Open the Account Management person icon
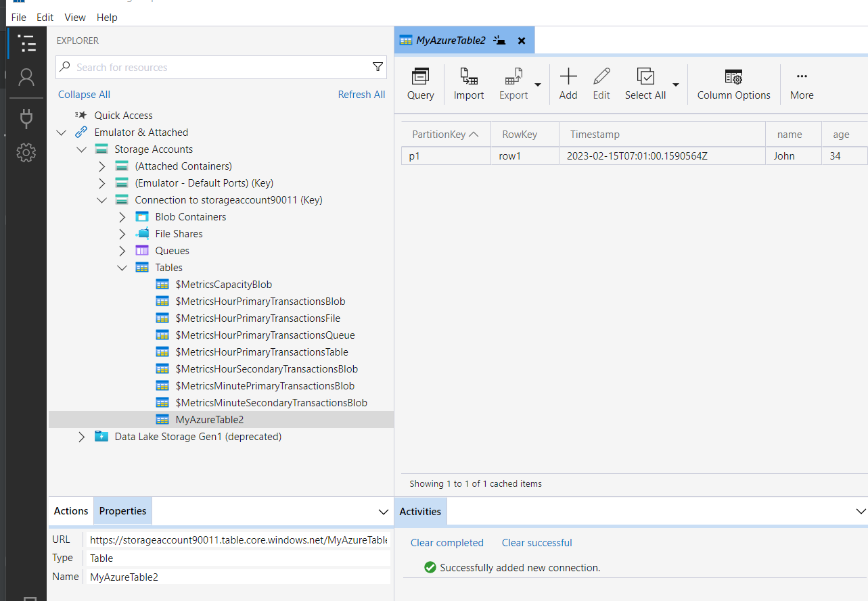The width and height of the screenshot is (868, 601). click(26, 78)
